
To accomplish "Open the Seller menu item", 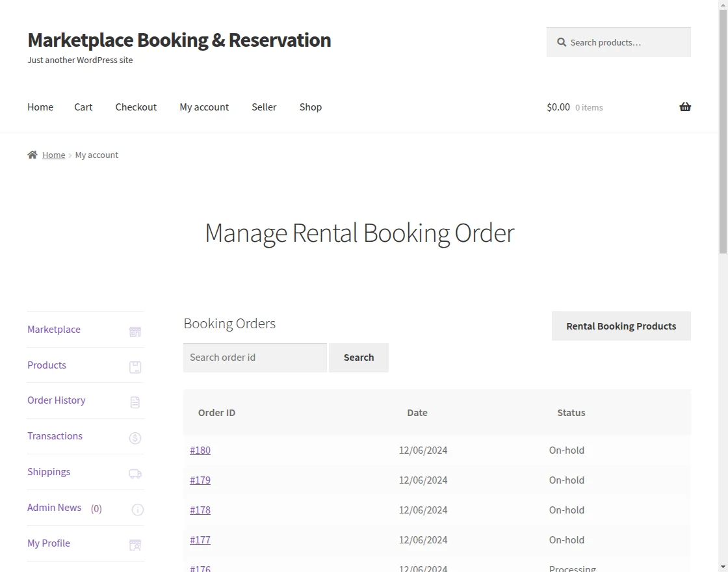I will [264, 107].
